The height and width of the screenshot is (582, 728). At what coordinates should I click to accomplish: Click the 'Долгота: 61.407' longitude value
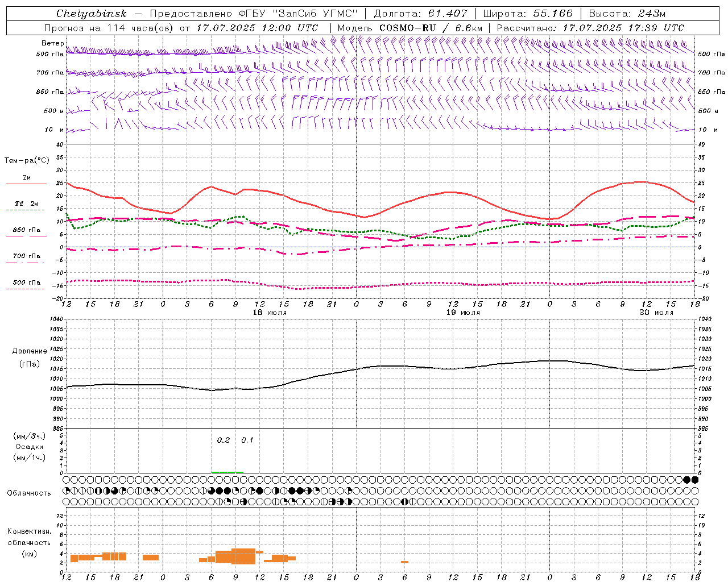[421, 13]
